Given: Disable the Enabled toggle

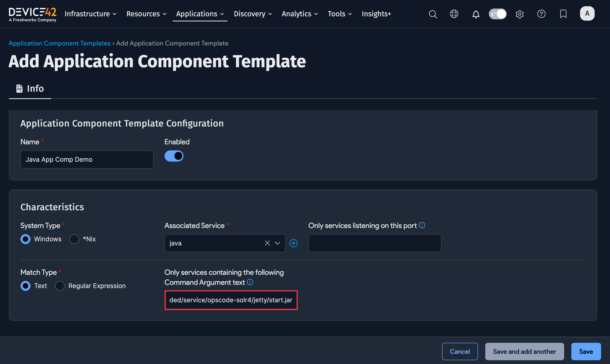Looking at the screenshot, I should [174, 156].
